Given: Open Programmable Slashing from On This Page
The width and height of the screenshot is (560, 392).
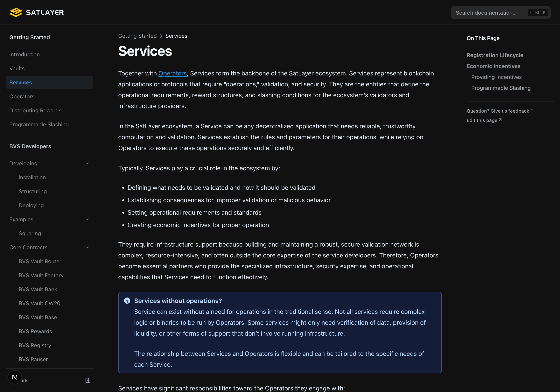Looking at the screenshot, I should pos(501,88).
